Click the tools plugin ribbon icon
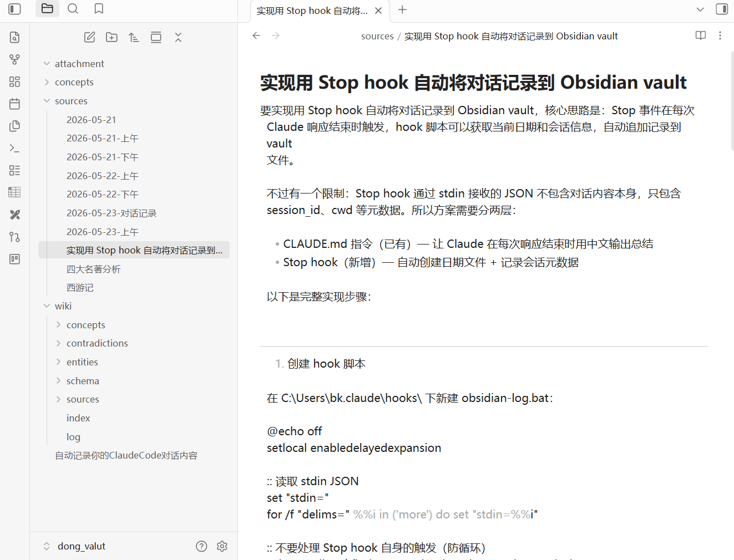This screenshot has height=560, width=734. pos(15,215)
